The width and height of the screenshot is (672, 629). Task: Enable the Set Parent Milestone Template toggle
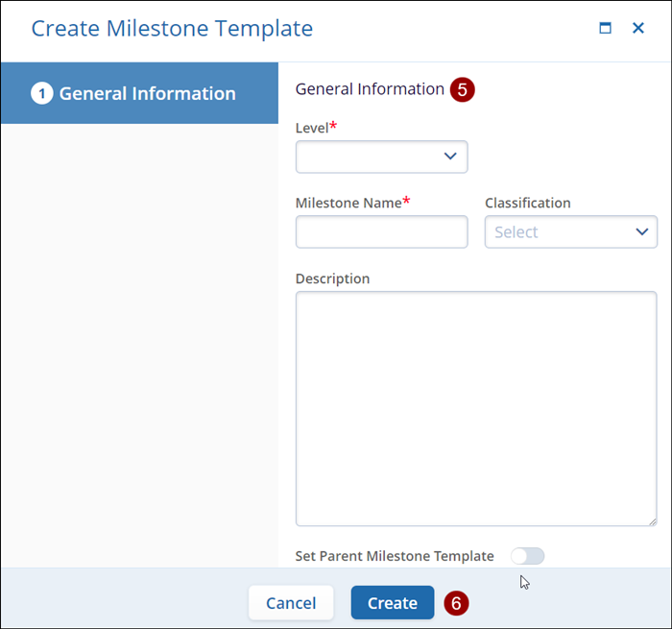pyautogui.click(x=527, y=556)
